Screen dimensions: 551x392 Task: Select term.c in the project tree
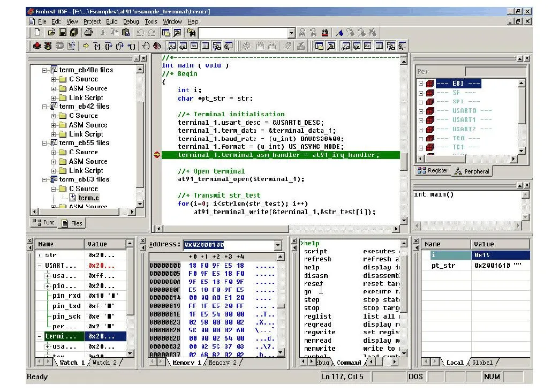pyautogui.click(x=88, y=198)
